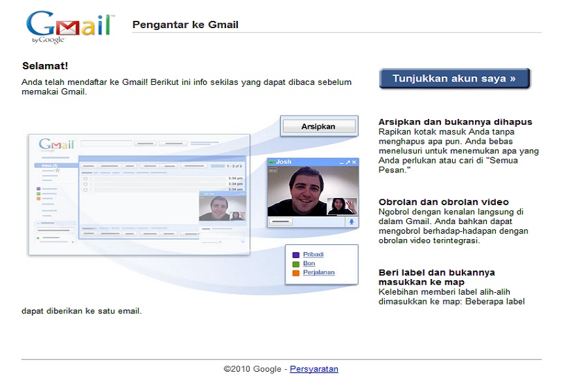
Task: Select the purple label square in the sidebar preview
Action: tap(37, 188)
